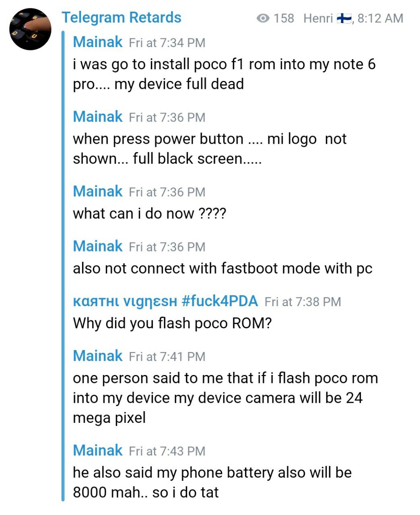The image size is (420, 515).
Task: Click the blue forwarded-quote vertical bar
Action: pyautogui.click(x=63, y=266)
